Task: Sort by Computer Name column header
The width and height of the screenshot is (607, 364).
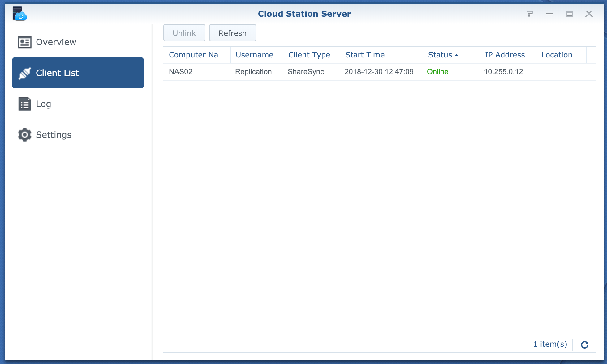Action: click(197, 55)
